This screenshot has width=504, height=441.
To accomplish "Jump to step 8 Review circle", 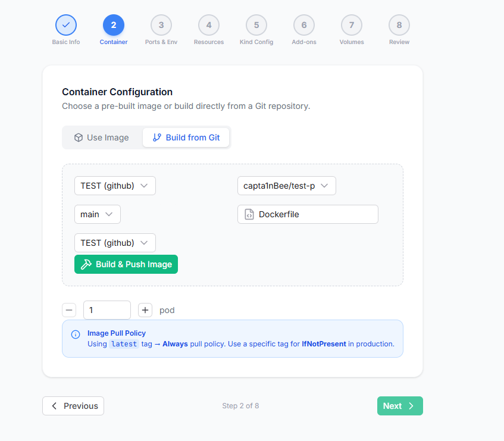I will (399, 25).
